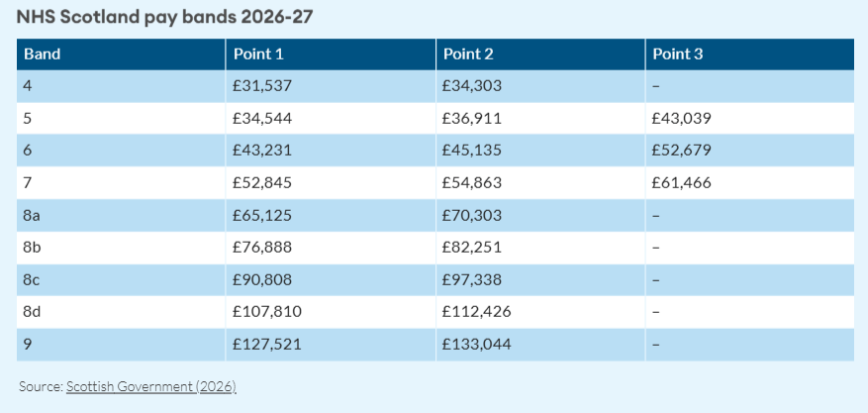The height and width of the screenshot is (413, 868).
Task: Click the Point 2 column header
Action: pyautogui.click(x=468, y=54)
